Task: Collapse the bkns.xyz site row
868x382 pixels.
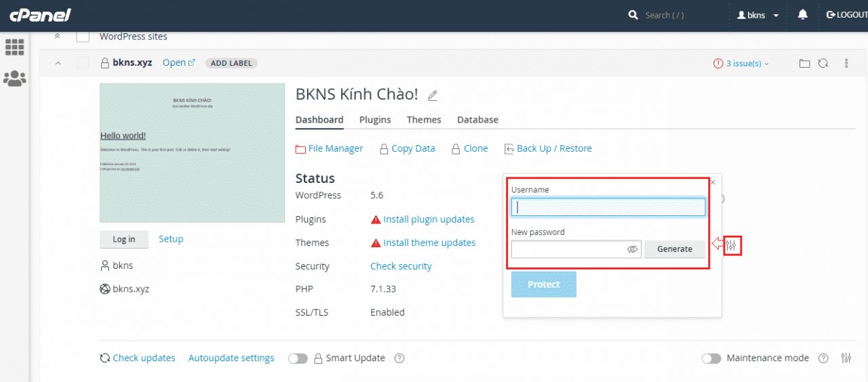Action: pyautogui.click(x=58, y=63)
